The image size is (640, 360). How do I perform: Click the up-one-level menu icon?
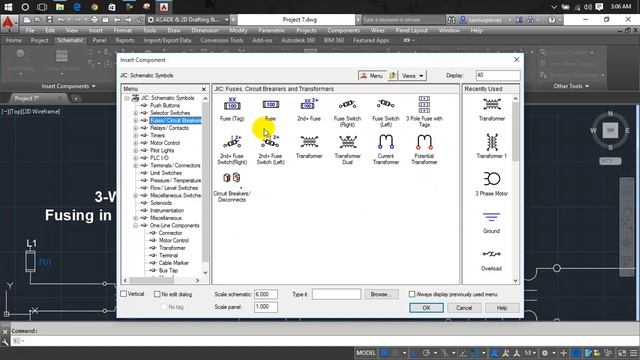pos(392,76)
